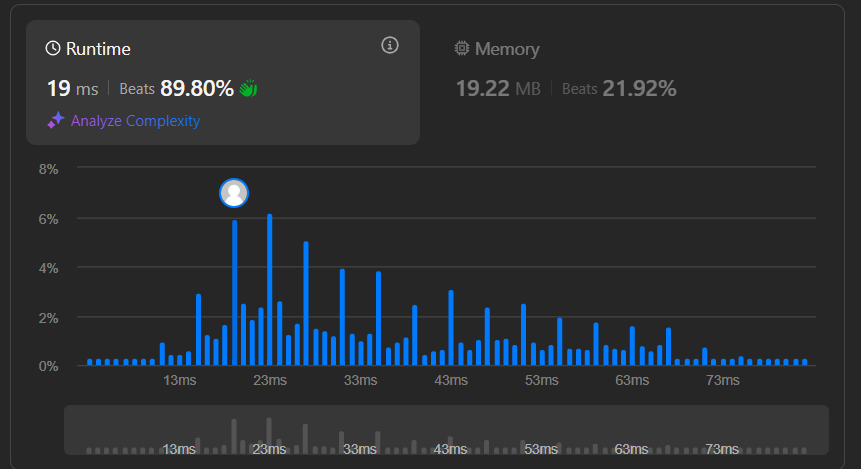Select the bar directly under the avatar

(x=234, y=293)
